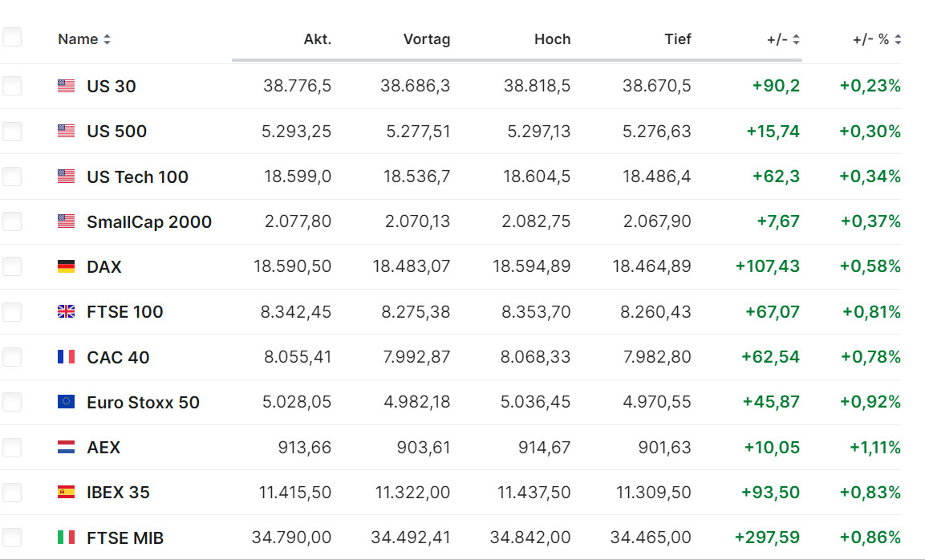
Task: Check the box for the US 500 row
Action: coord(12,131)
